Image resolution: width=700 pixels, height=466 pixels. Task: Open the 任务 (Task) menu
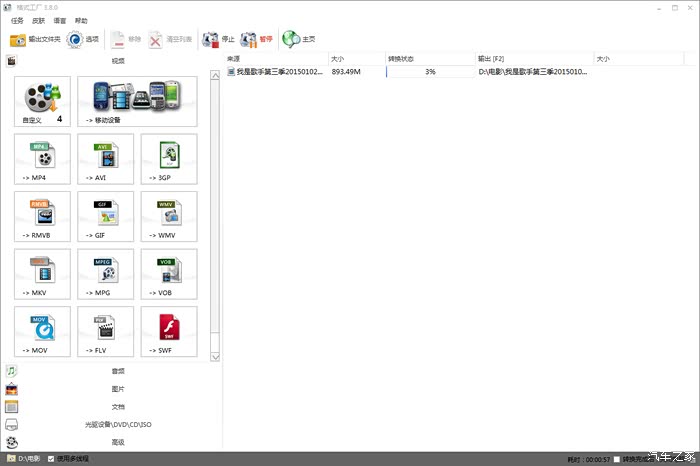coord(17,20)
